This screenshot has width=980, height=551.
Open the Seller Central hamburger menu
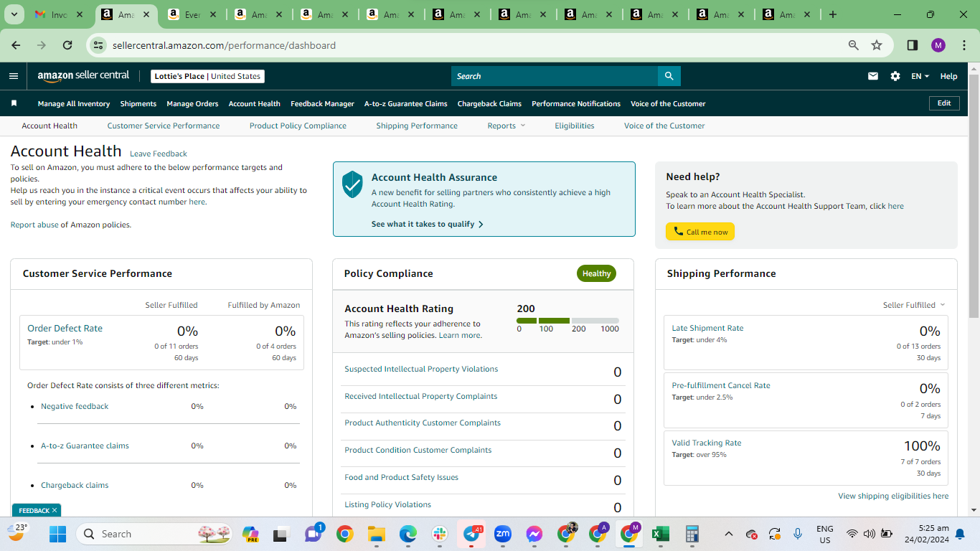(x=14, y=76)
